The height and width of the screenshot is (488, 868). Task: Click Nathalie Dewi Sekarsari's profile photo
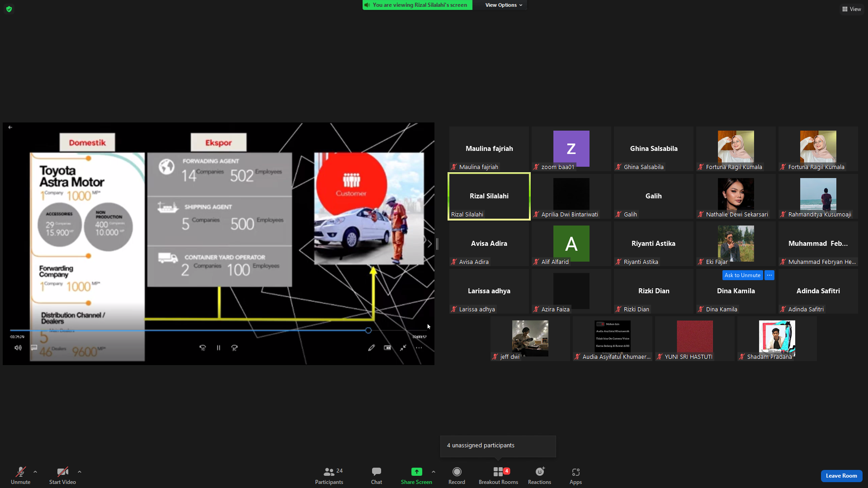click(x=736, y=194)
